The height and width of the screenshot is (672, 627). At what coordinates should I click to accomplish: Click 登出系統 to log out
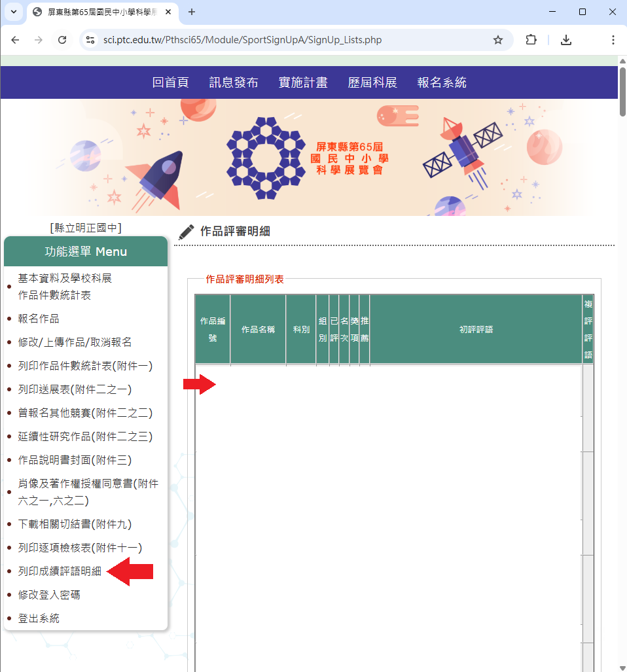click(39, 618)
